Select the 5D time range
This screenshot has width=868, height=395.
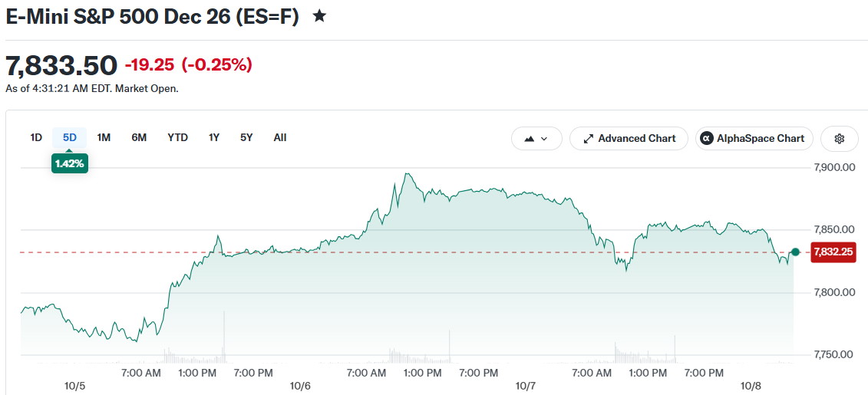(x=70, y=138)
